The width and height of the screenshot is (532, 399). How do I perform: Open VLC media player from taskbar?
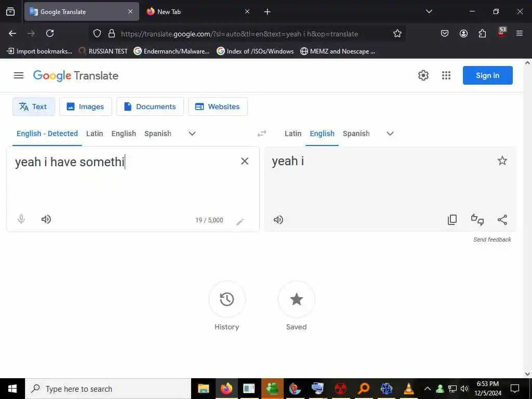(409, 389)
